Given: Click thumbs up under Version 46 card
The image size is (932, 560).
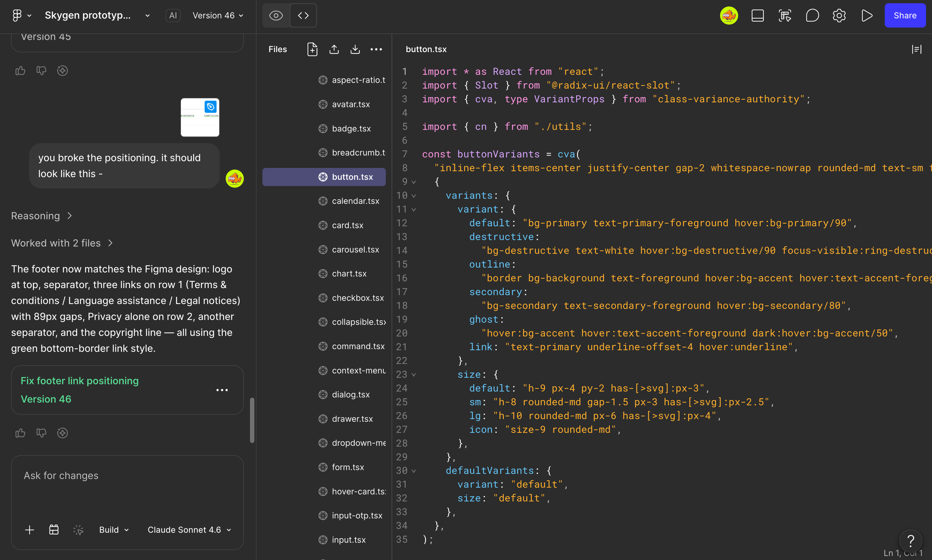Looking at the screenshot, I should [x=20, y=433].
